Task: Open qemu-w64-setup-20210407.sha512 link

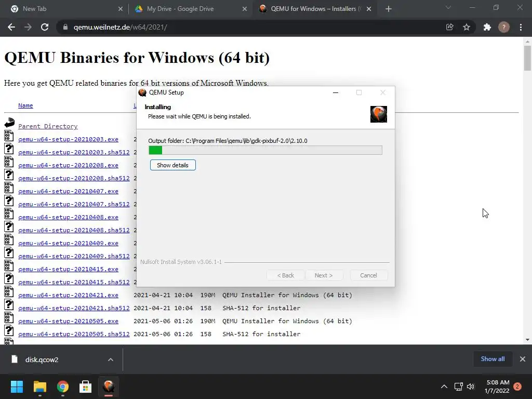Action: (x=74, y=204)
